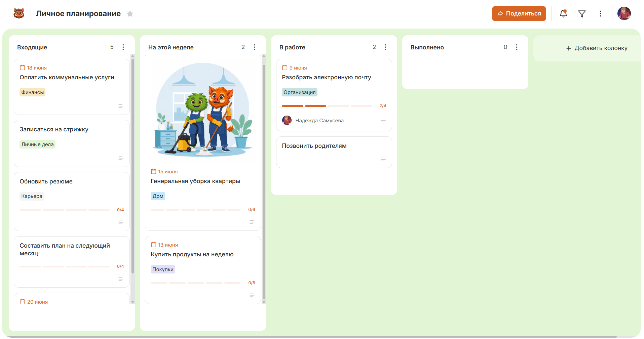Open В работе column options menu
Viewport: 644px width, 339px height.
coord(386,47)
